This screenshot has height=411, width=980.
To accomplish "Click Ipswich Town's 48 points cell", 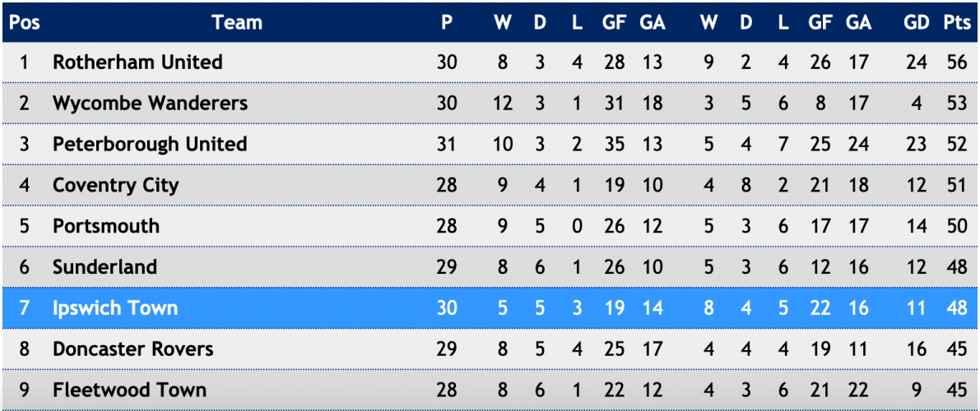I will 957,308.
